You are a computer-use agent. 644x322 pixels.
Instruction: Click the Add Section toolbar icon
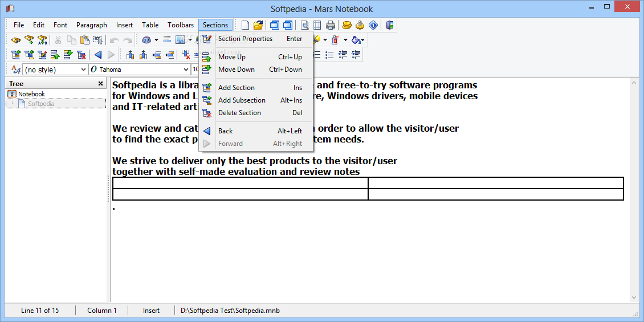point(16,55)
